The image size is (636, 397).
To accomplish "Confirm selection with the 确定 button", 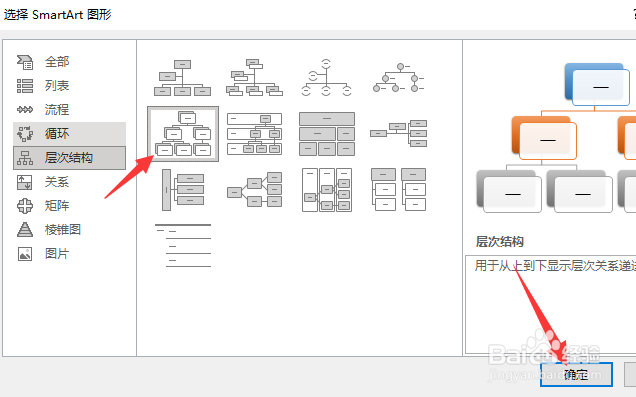I will pyautogui.click(x=576, y=374).
